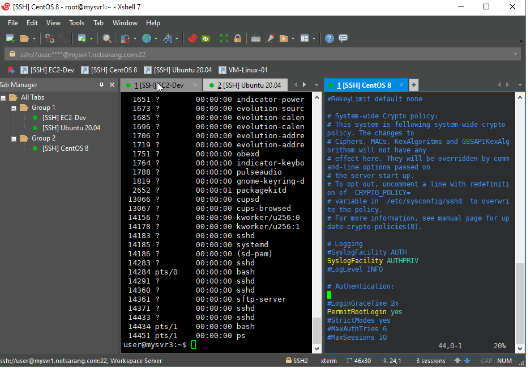This screenshot has height=369, width=528.
Task: Click the Highlight Sets marker icon
Action: (270, 38)
